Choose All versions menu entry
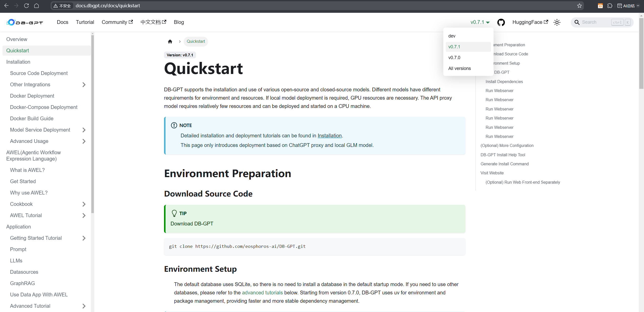644x312 pixels. pyautogui.click(x=459, y=68)
